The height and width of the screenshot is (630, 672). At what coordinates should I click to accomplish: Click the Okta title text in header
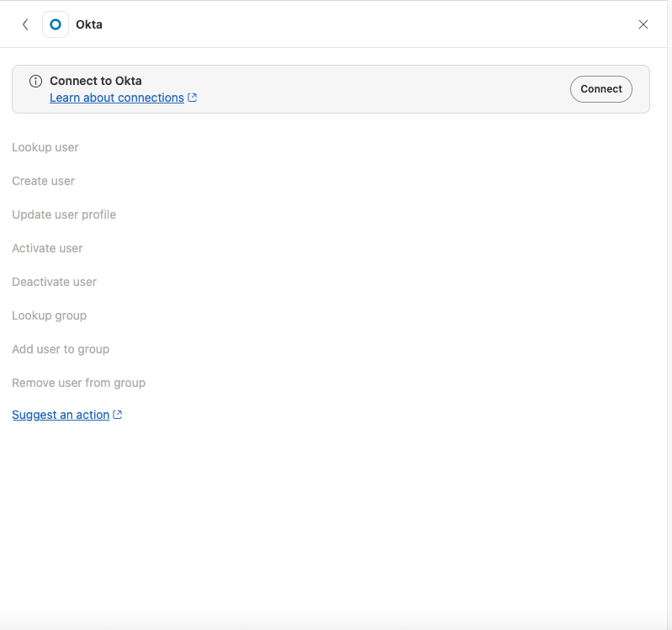click(89, 24)
